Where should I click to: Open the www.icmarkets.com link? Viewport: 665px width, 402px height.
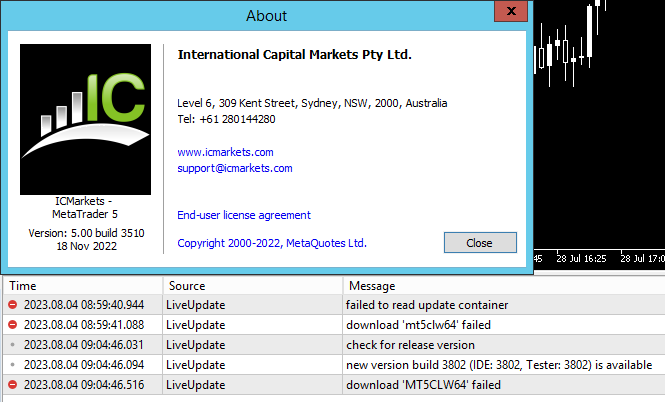(x=225, y=152)
